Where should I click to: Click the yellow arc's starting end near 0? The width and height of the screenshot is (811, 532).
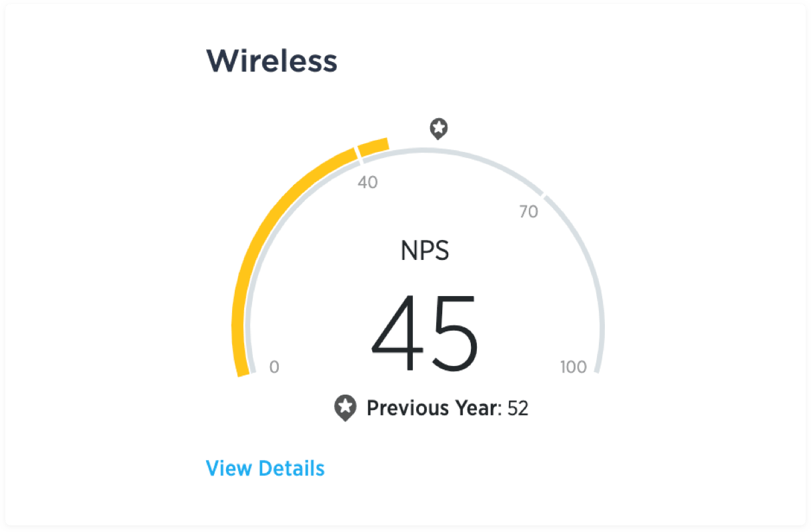(243, 370)
